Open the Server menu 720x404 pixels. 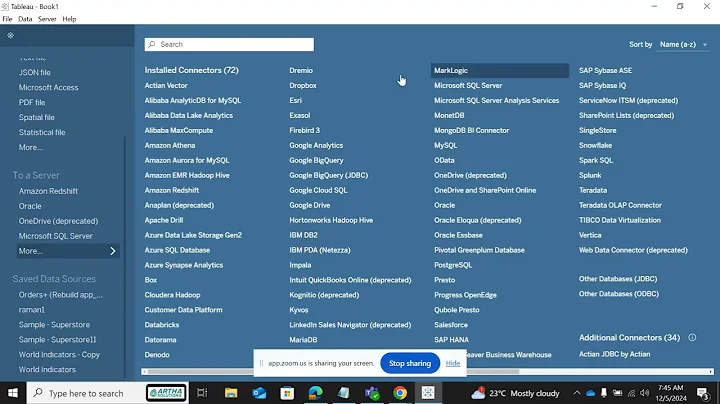coord(47,19)
